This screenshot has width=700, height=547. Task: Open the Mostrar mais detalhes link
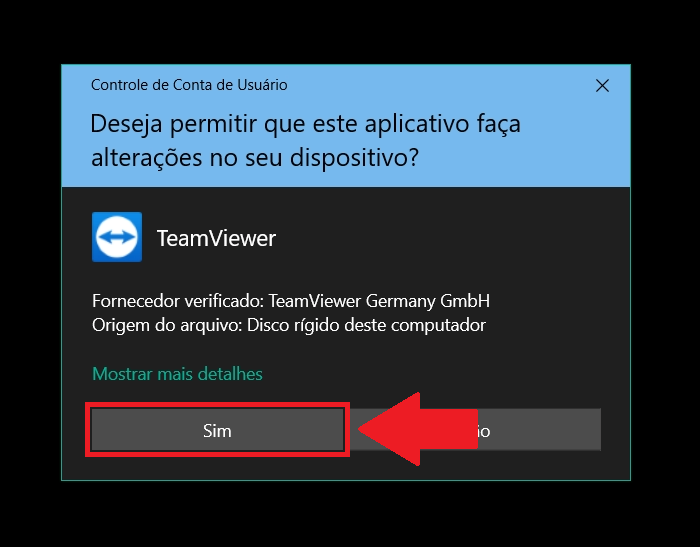click(177, 374)
